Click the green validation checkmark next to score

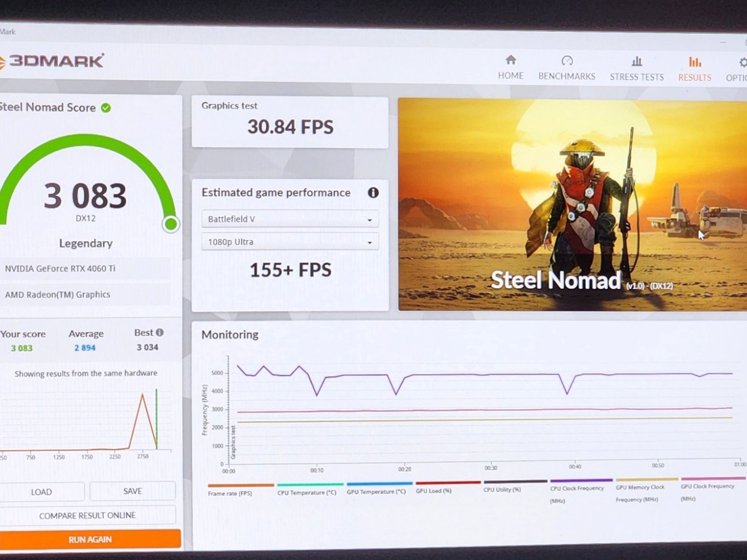[106, 108]
